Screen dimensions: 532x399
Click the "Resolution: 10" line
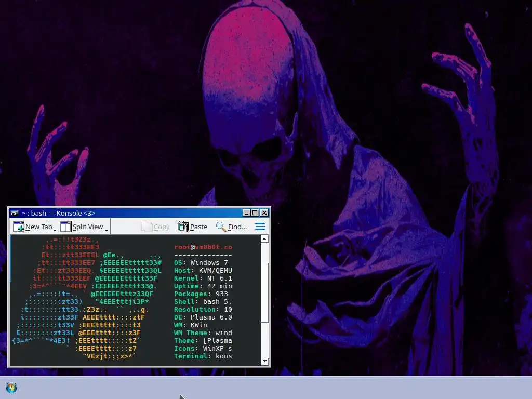tap(203, 310)
